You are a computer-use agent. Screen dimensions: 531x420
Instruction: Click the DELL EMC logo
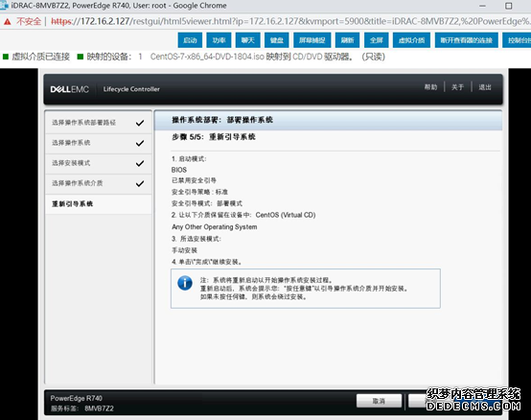point(69,89)
